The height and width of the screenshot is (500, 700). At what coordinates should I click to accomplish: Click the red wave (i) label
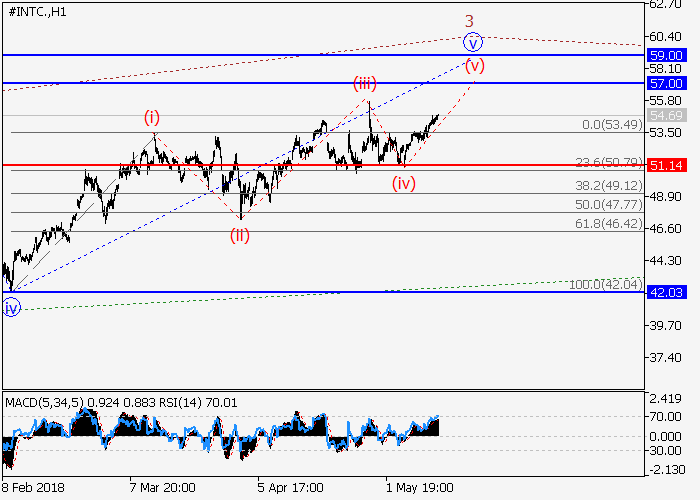pos(154,118)
